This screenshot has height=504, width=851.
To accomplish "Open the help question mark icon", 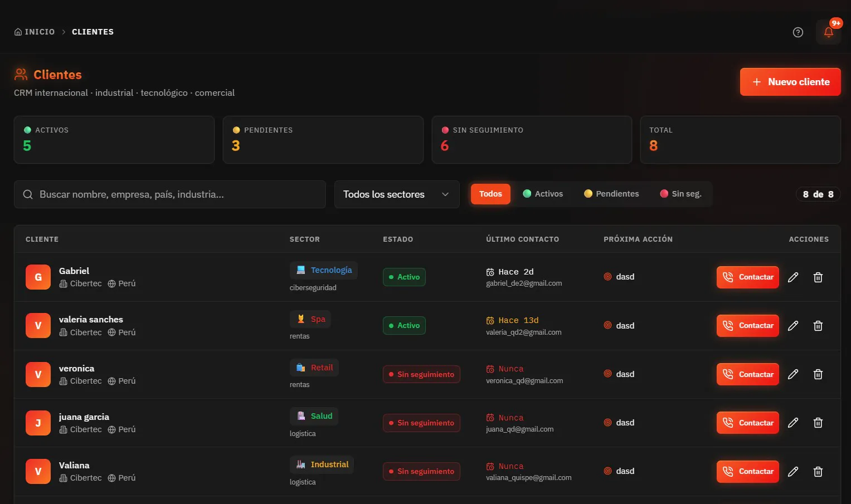I will pyautogui.click(x=798, y=32).
